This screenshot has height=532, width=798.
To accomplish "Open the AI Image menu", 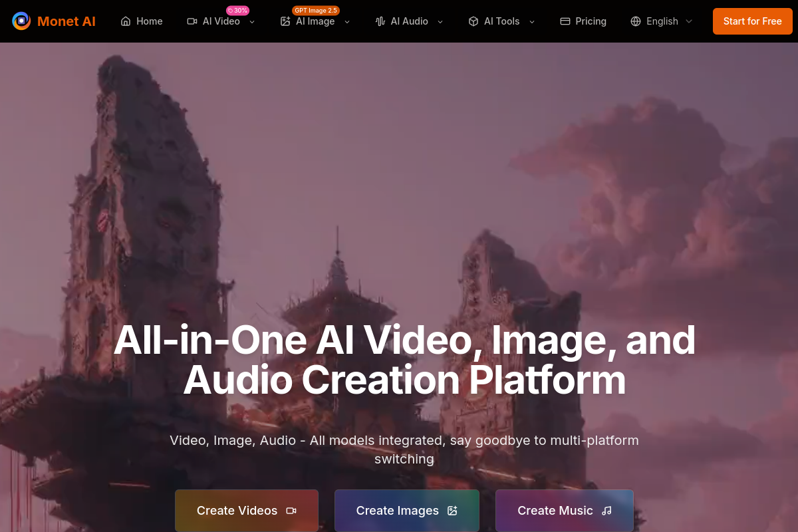I will pyautogui.click(x=315, y=21).
